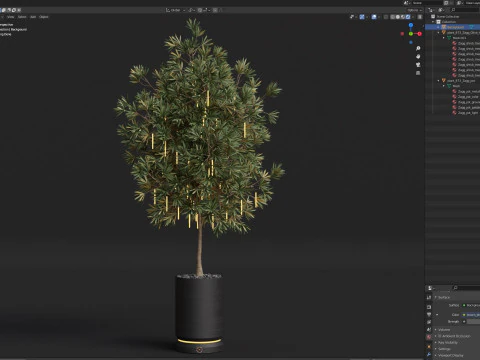The height and width of the screenshot is (360, 480).
Task: Open the Add menu in viewport header
Action: (33, 17)
